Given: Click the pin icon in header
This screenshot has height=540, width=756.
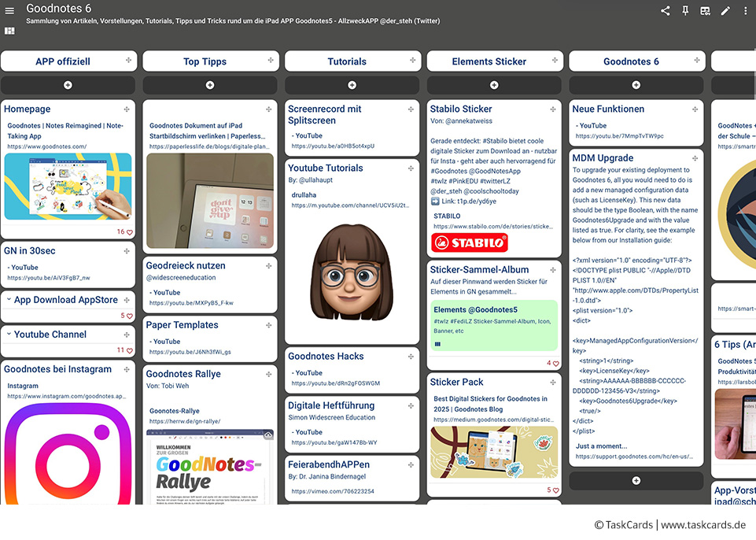Looking at the screenshot, I should pyautogui.click(x=685, y=10).
